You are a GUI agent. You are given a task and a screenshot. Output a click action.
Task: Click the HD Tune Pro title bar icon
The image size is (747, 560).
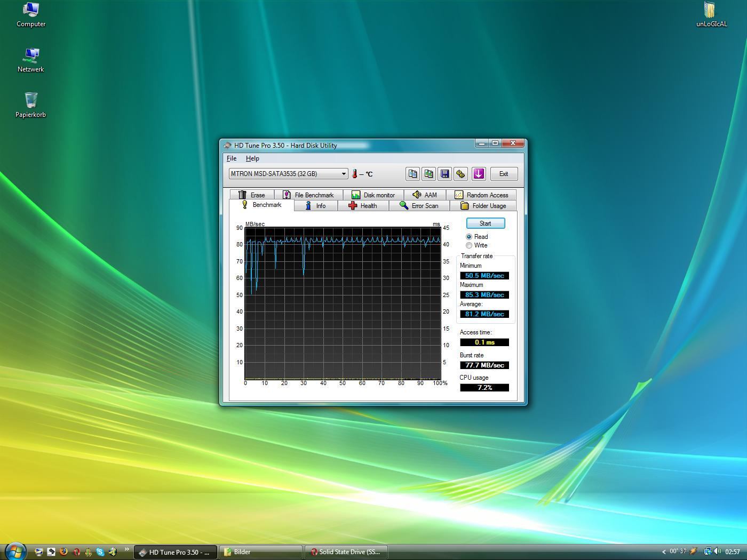pos(228,145)
